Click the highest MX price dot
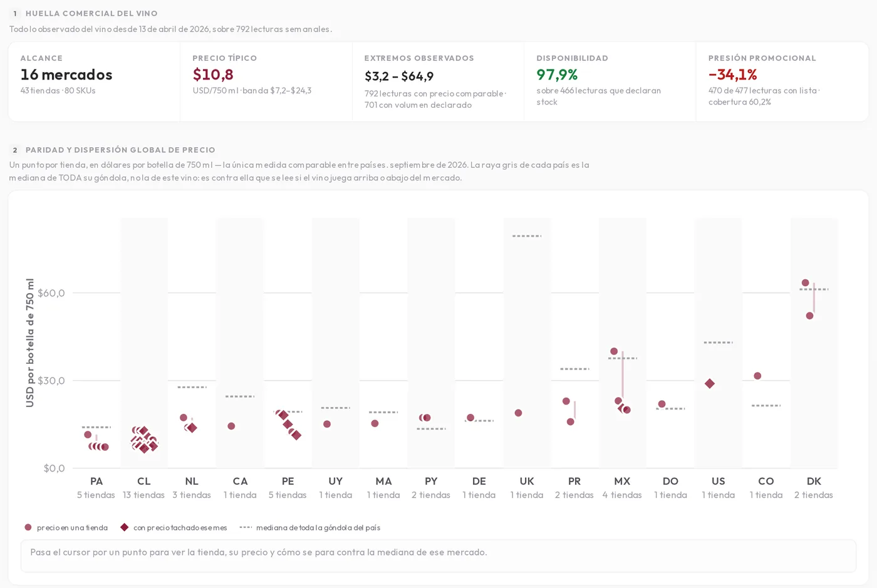The image size is (877, 588). (614, 351)
